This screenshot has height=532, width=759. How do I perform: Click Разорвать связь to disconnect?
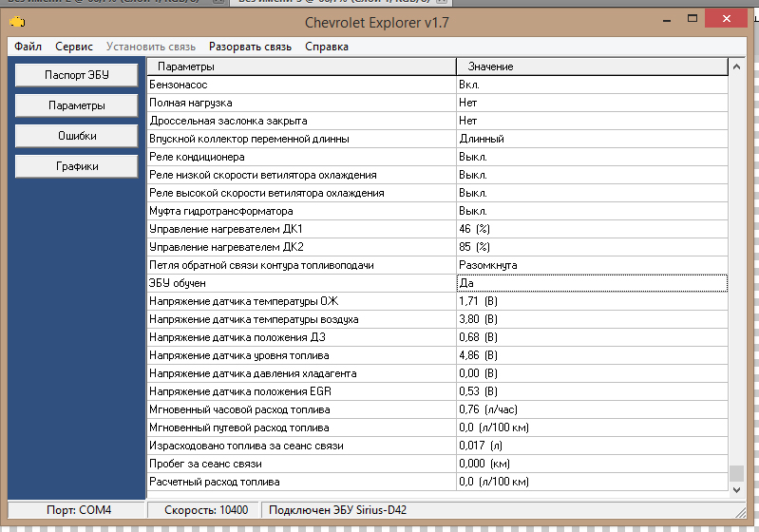pyautogui.click(x=250, y=47)
